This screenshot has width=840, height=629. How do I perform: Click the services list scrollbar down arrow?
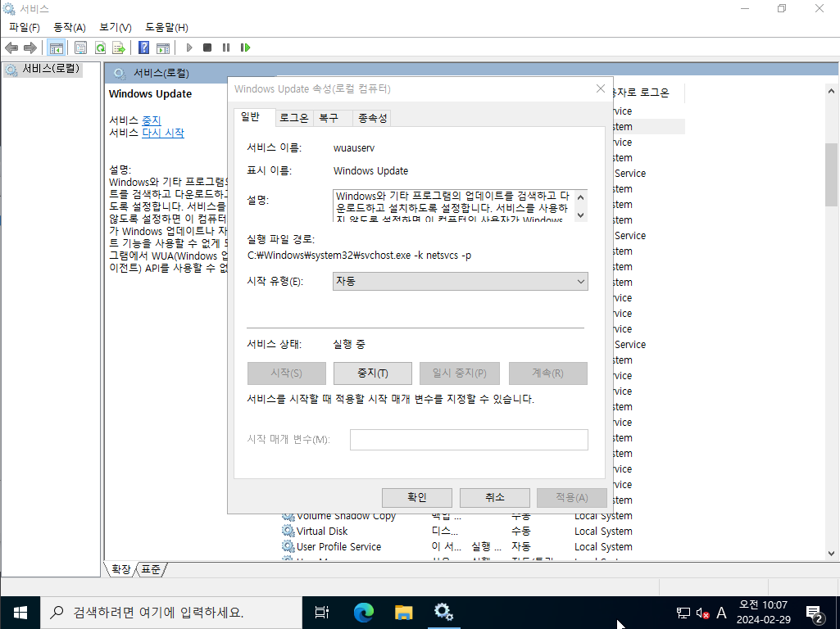tap(831, 554)
